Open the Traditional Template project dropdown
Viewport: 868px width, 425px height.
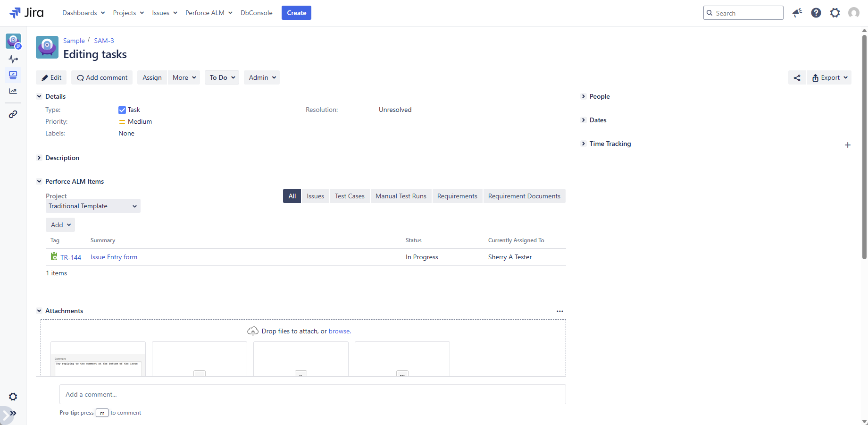tap(93, 206)
